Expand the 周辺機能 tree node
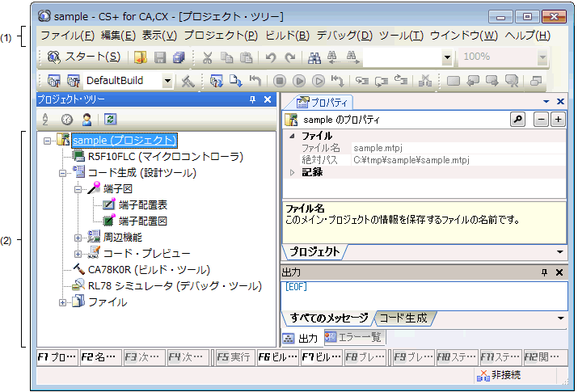This screenshot has width=578, height=392. pos(78,238)
